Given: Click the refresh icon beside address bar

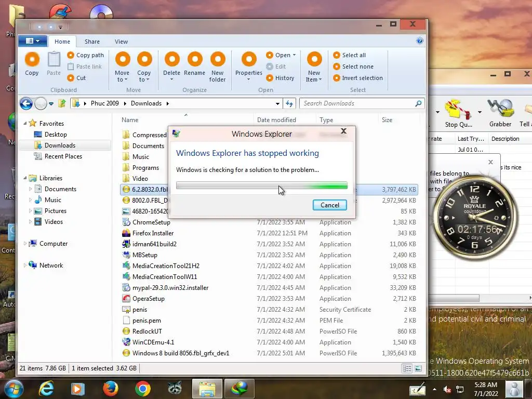Looking at the screenshot, I should click(289, 103).
